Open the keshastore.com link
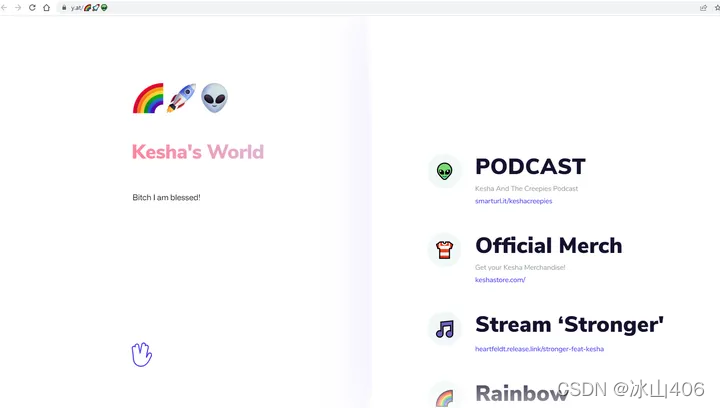The width and height of the screenshot is (720, 408). tap(500, 280)
